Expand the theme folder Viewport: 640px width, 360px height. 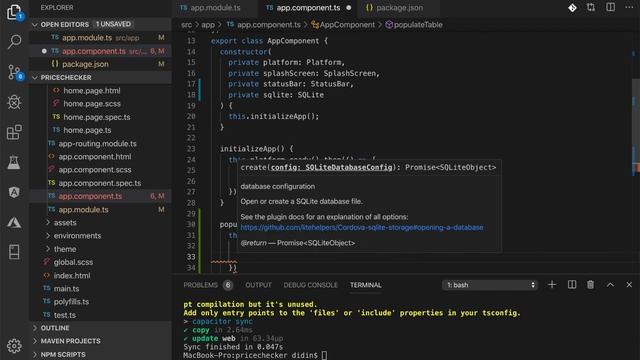[65, 249]
